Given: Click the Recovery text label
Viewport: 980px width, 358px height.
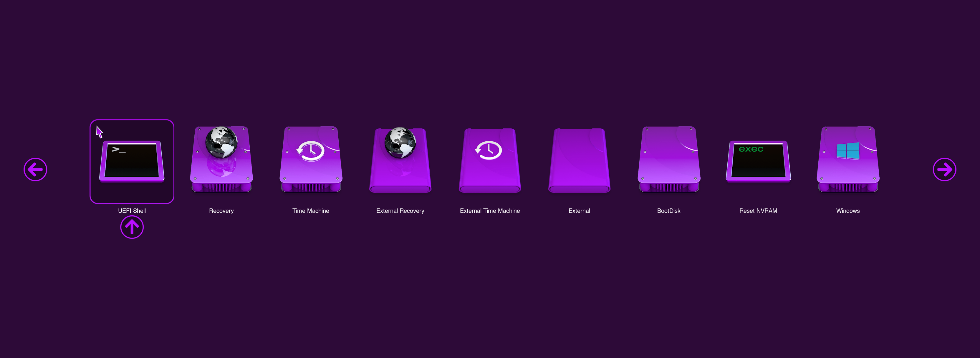Looking at the screenshot, I should [221, 211].
